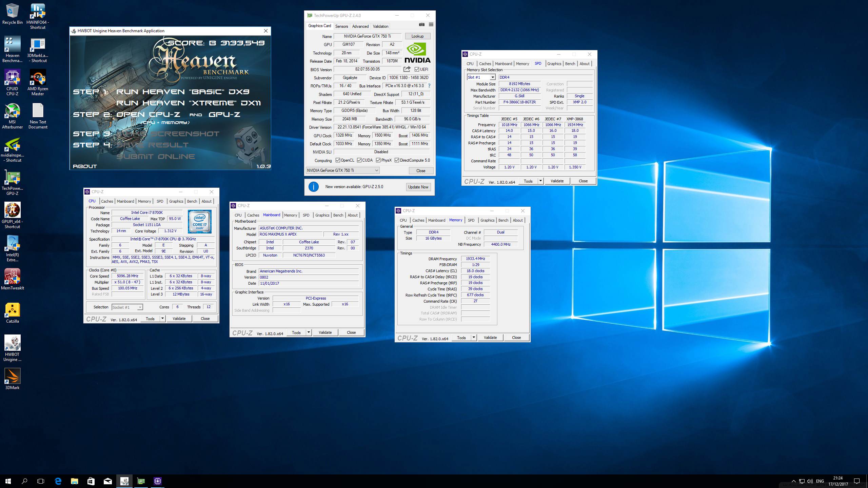Open Socket #1 selection dropdown
Viewport: 868px width, 488px height.
127,307
